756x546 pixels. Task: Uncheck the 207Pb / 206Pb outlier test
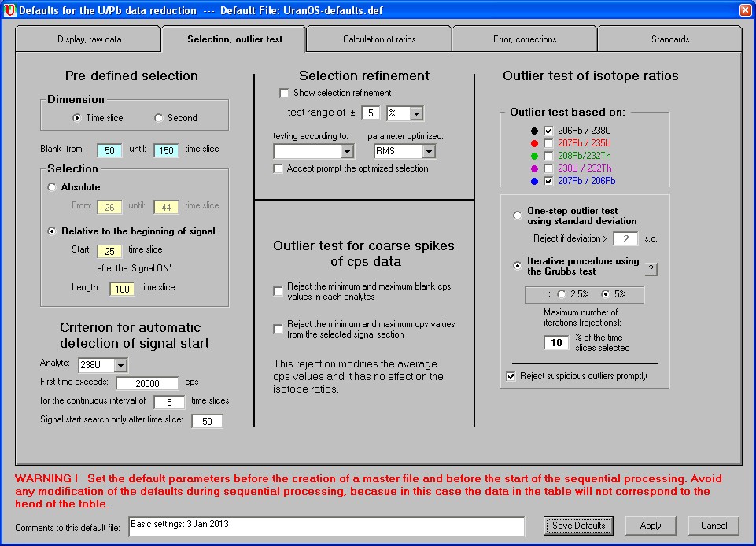pos(548,182)
